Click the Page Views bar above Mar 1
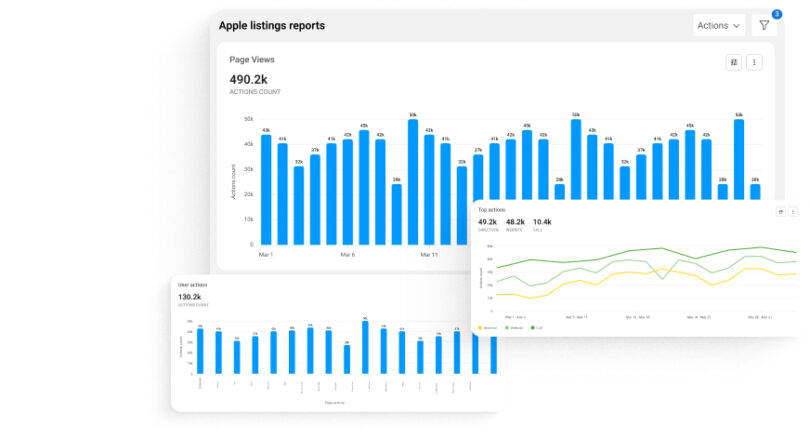 click(266, 190)
